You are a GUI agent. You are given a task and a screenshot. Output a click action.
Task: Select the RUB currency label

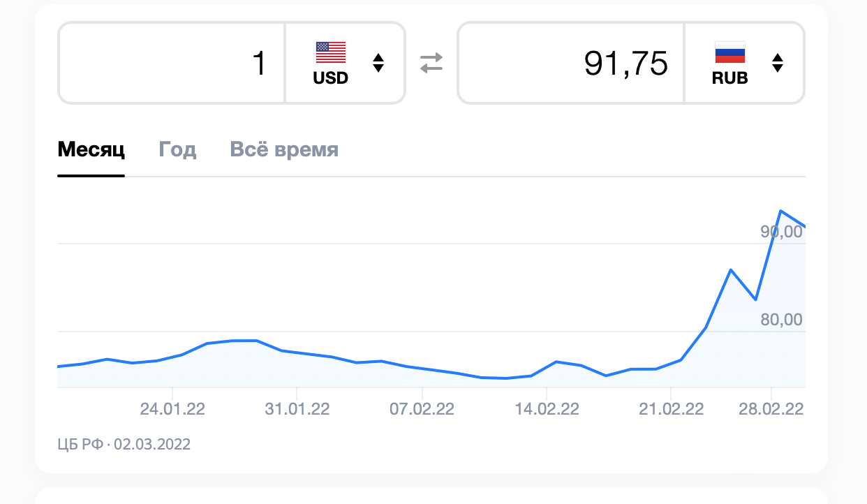click(729, 79)
